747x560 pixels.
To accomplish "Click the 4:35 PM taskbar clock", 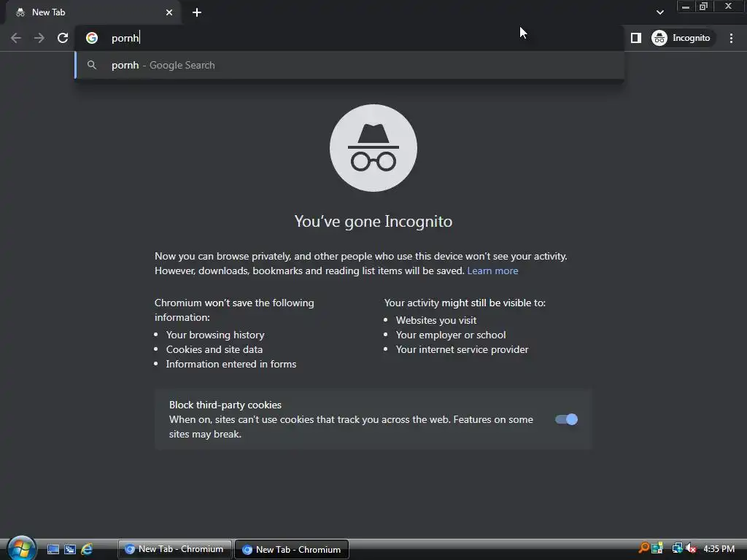I will pos(719,548).
